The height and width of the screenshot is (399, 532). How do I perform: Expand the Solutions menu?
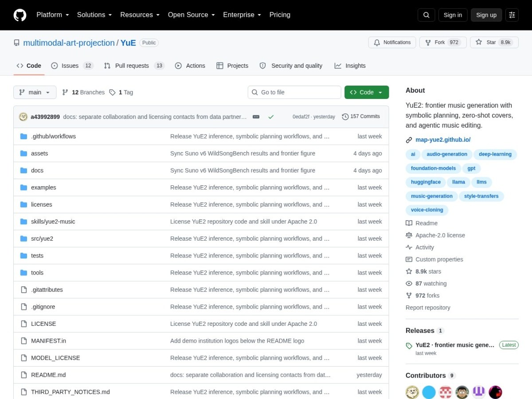[x=94, y=15]
